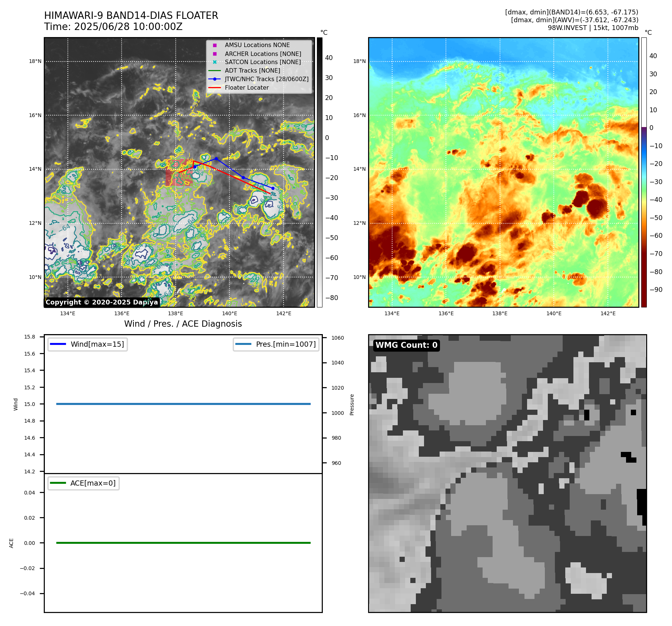Screen dimensions: 672x626
Task: Click the easternmost blue JTWC track point
Action: click(x=273, y=188)
